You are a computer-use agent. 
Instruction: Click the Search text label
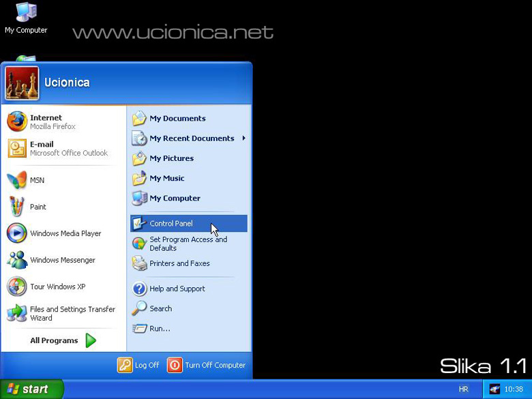[160, 308]
